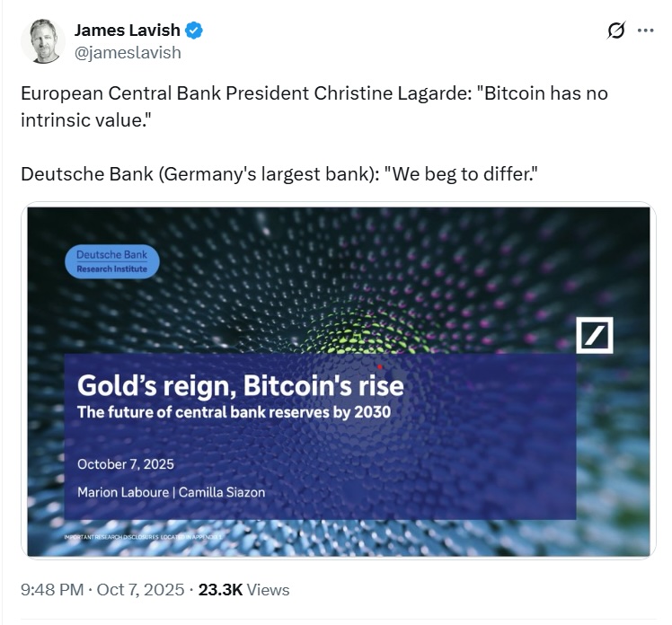
Task: Click the small red dot above the headline
Action: click(x=381, y=367)
